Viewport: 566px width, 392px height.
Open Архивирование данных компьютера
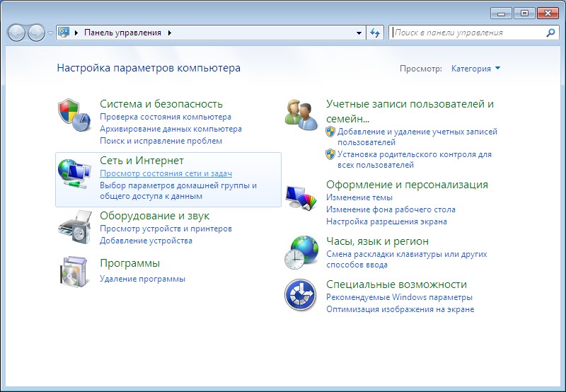pyautogui.click(x=171, y=129)
